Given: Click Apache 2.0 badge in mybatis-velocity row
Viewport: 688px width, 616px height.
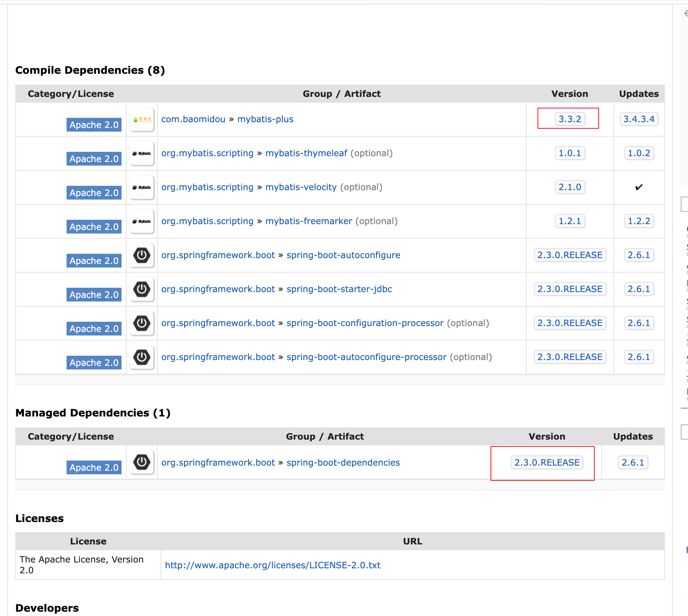Looking at the screenshot, I should click(94, 193).
